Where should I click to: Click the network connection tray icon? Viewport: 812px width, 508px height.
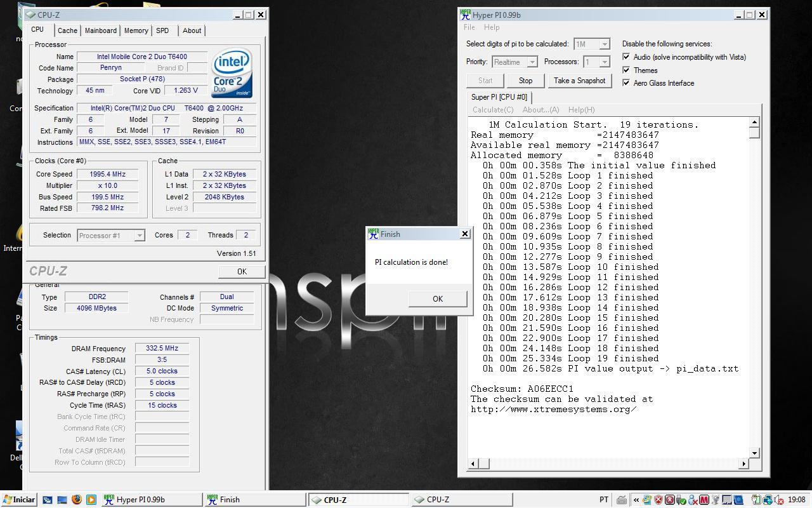coord(768,500)
